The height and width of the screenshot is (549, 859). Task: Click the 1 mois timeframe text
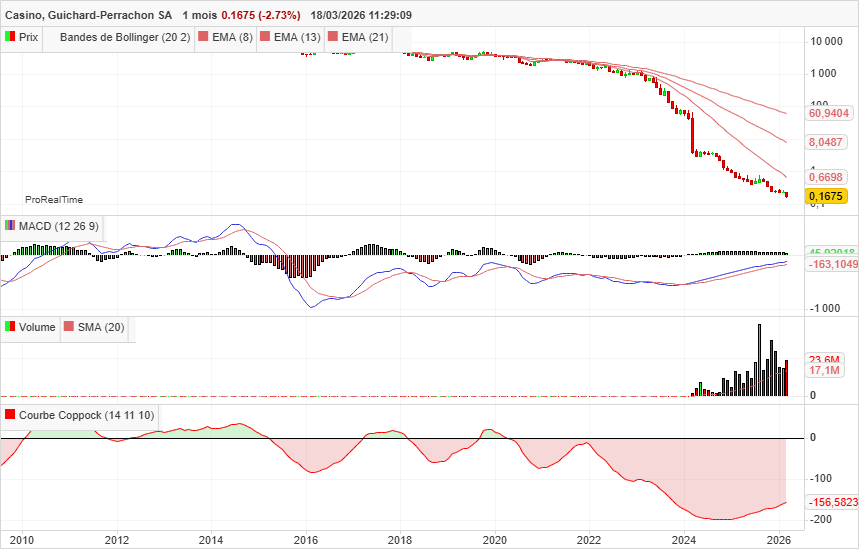[x=199, y=15]
